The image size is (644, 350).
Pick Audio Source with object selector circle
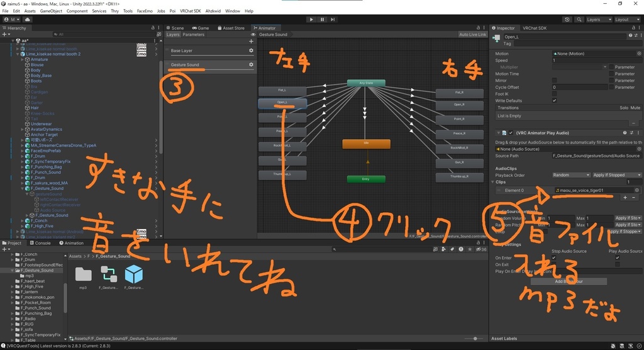[x=639, y=149]
